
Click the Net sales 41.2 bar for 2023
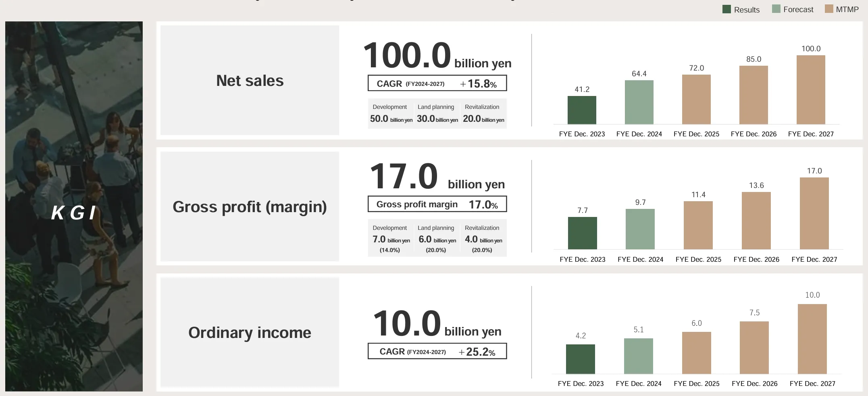coord(582,110)
